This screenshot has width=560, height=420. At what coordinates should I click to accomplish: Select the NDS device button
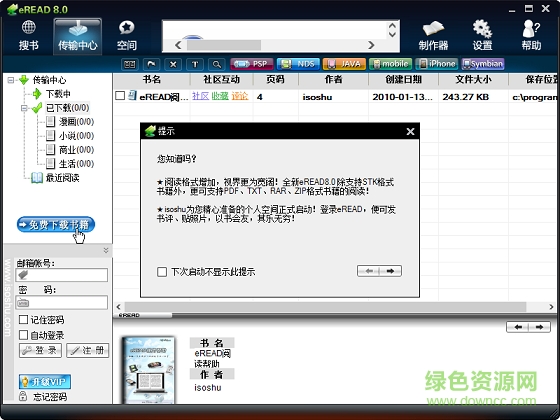pyautogui.click(x=298, y=64)
